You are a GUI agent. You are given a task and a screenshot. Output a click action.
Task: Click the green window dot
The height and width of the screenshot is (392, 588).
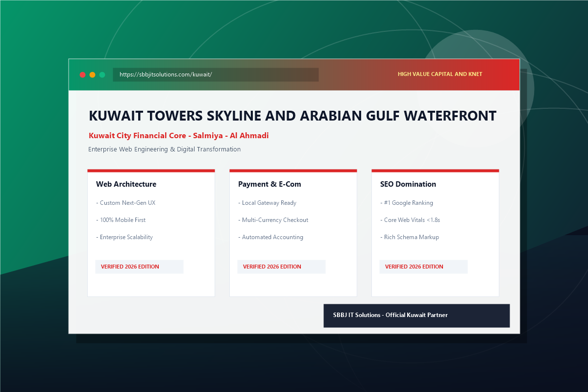click(x=102, y=75)
